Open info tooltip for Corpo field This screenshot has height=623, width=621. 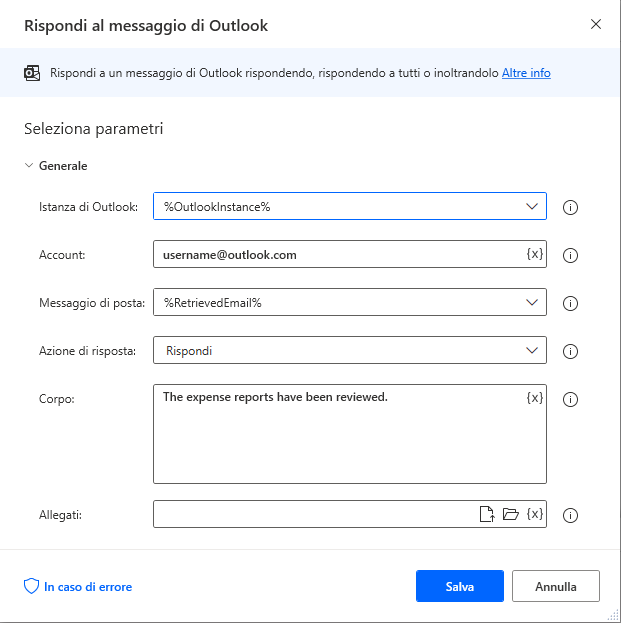coord(570,399)
